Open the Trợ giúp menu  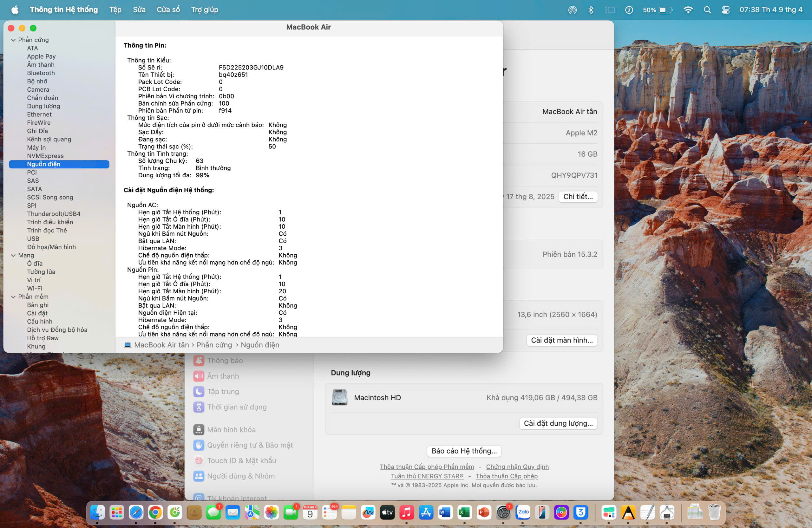(205, 10)
